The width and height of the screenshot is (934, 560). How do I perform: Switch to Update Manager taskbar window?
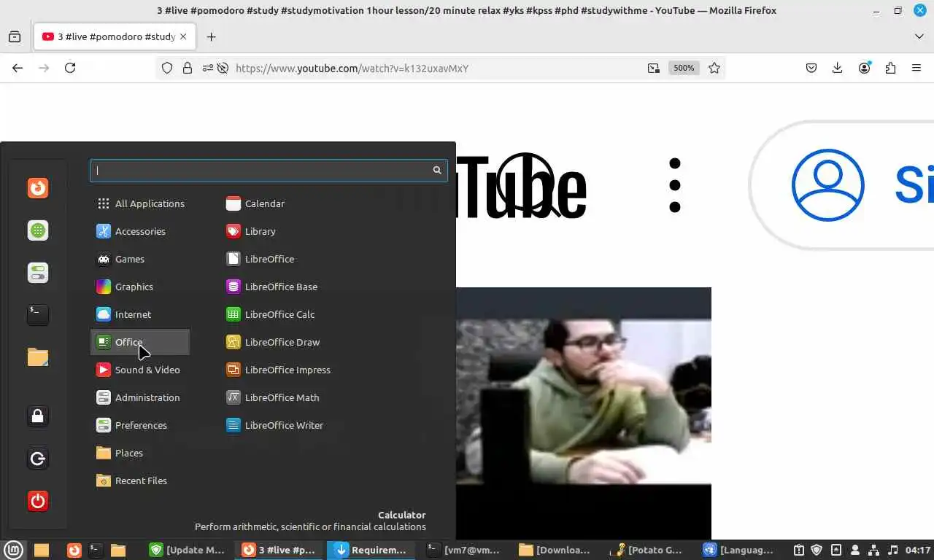click(188, 550)
